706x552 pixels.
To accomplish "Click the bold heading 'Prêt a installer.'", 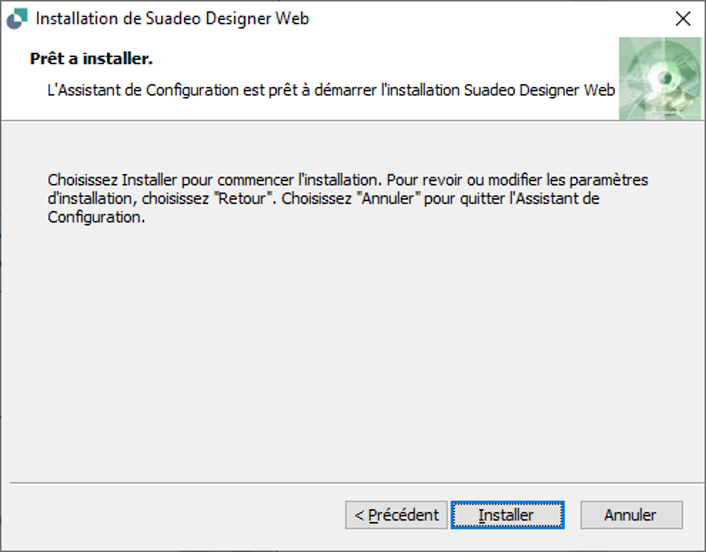I will tap(91, 59).
